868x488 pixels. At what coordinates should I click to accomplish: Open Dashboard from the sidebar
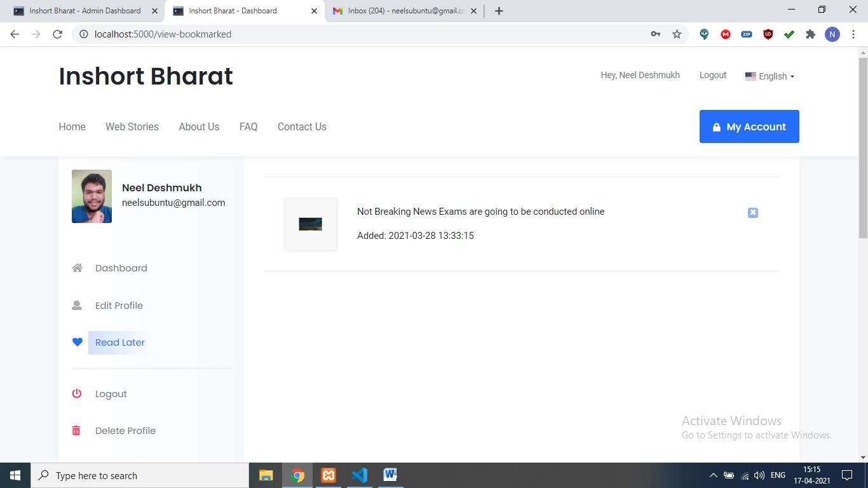[121, 268]
